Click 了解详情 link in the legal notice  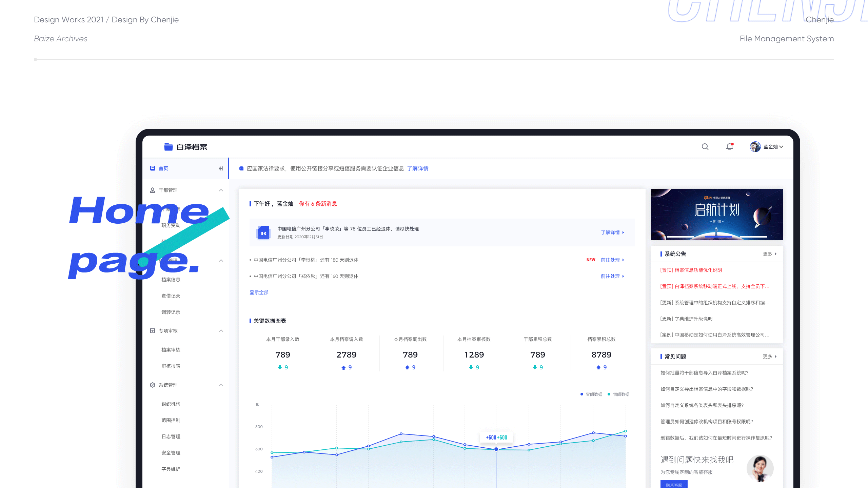click(x=418, y=168)
